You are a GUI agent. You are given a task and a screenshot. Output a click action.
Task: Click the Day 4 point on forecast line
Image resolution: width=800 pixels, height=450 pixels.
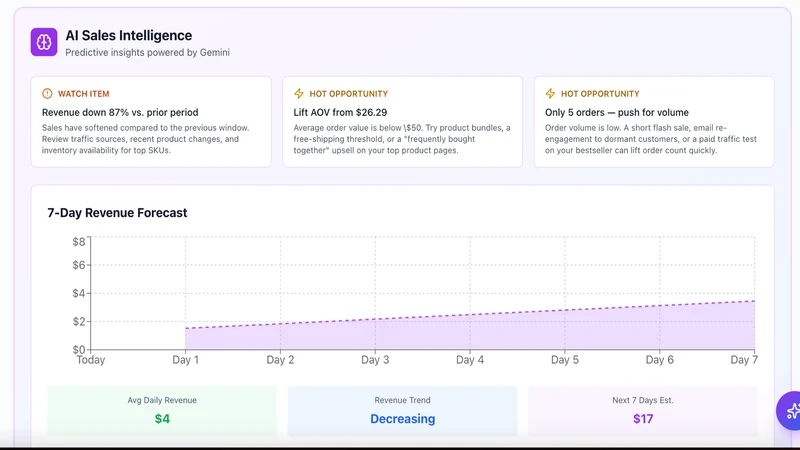click(x=470, y=315)
